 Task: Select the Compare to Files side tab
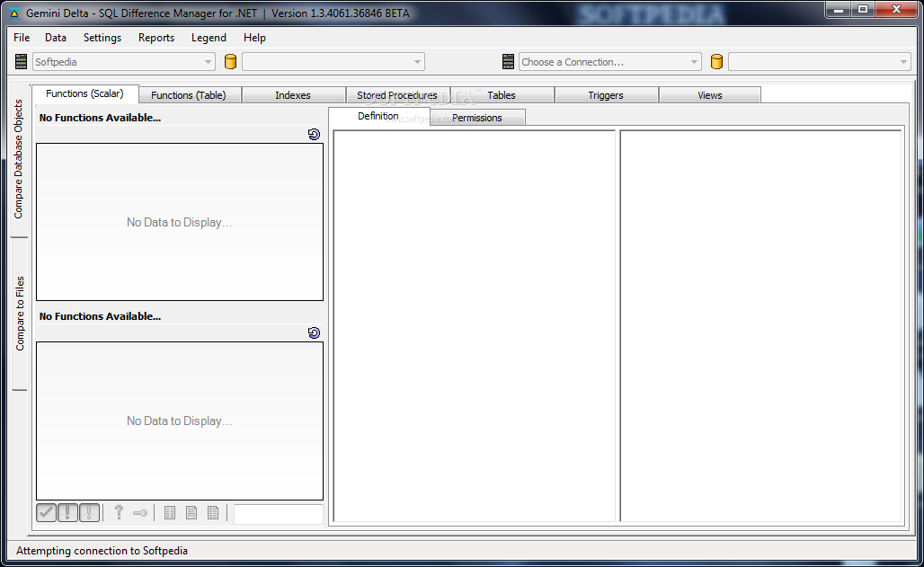tap(20, 314)
